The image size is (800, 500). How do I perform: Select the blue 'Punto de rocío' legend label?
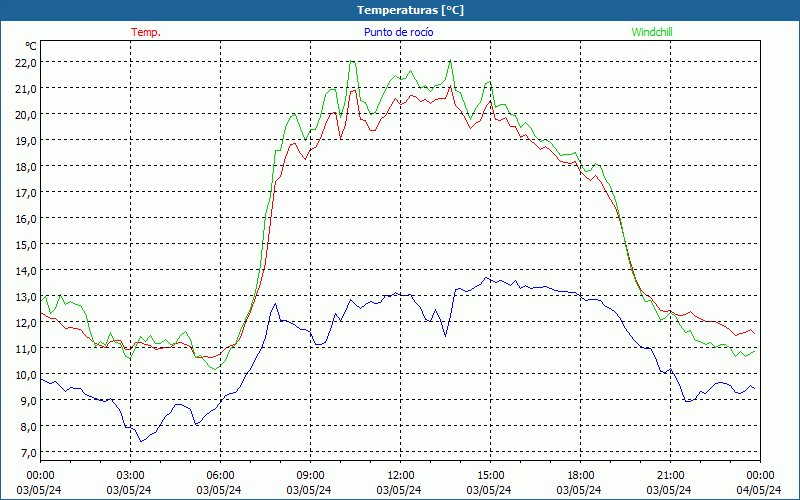(x=398, y=32)
